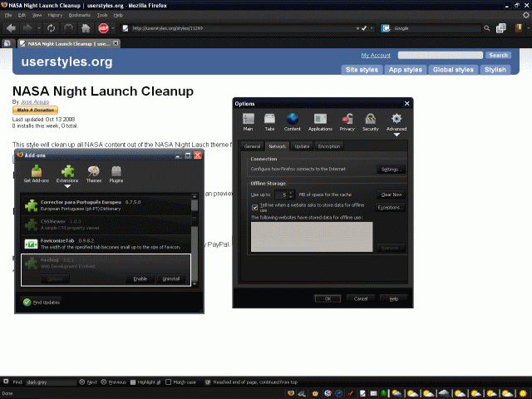Open the Content pane in Options

292,122
